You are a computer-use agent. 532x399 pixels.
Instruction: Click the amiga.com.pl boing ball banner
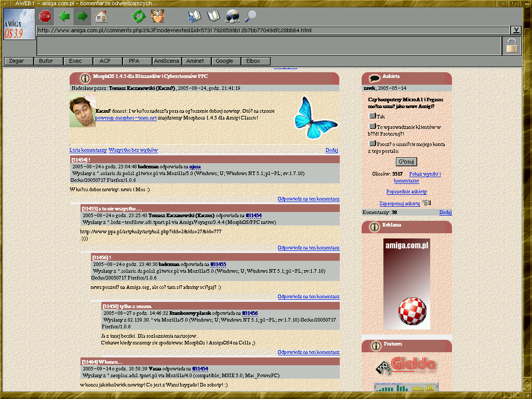pyautogui.click(x=407, y=284)
